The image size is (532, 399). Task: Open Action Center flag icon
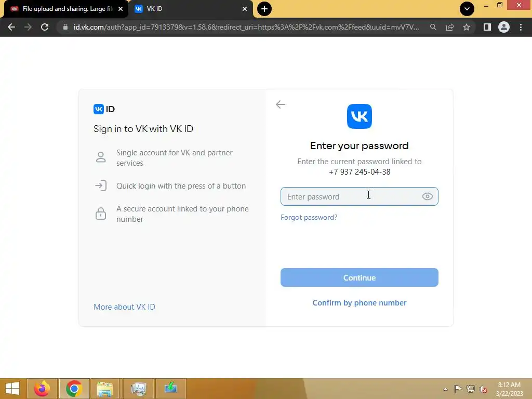click(x=458, y=389)
